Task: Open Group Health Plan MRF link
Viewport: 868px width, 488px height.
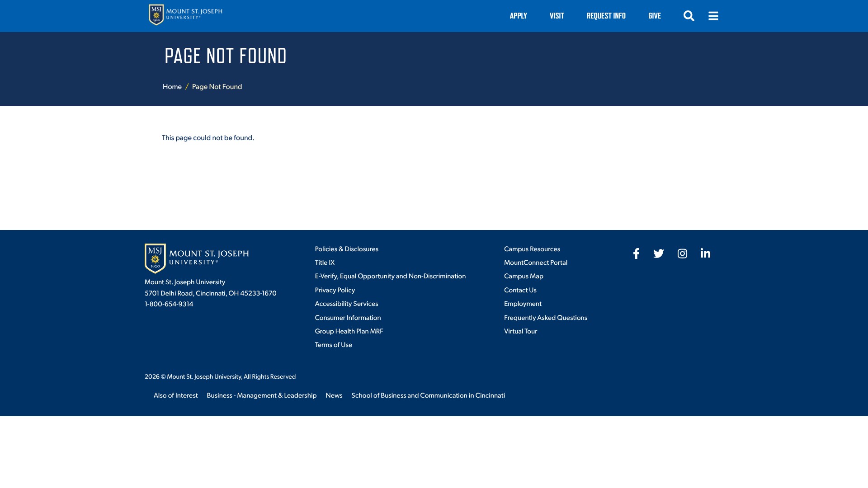Action: (x=349, y=331)
